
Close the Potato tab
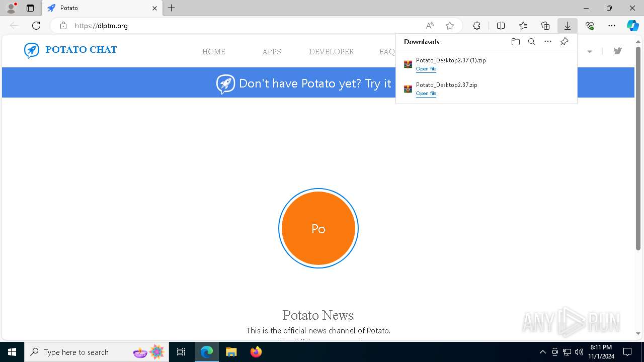[x=154, y=8]
